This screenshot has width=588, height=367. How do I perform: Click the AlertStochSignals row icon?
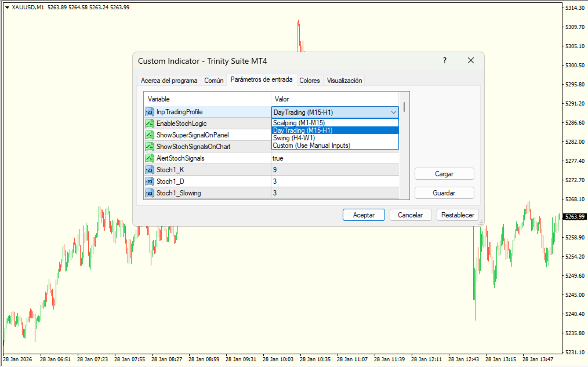(x=150, y=158)
